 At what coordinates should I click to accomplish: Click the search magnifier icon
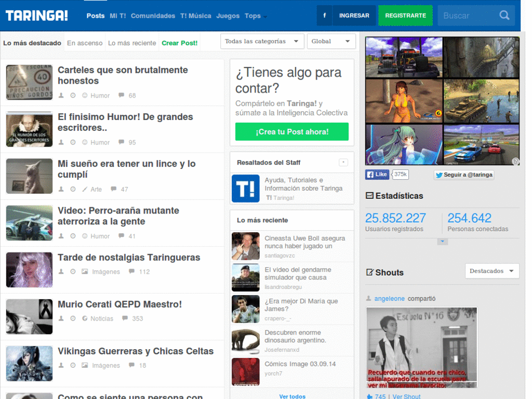tap(504, 15)
